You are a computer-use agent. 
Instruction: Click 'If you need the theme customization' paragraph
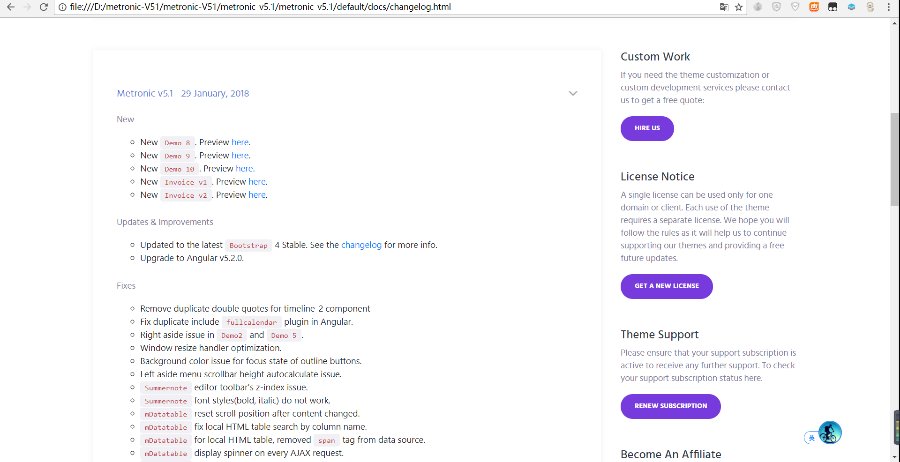click(x=705, y=88)
